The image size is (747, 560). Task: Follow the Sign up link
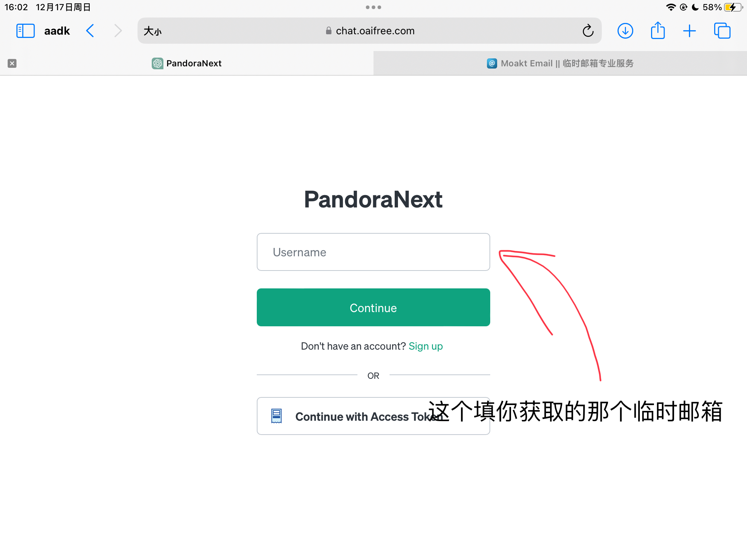tap(426, 346)
